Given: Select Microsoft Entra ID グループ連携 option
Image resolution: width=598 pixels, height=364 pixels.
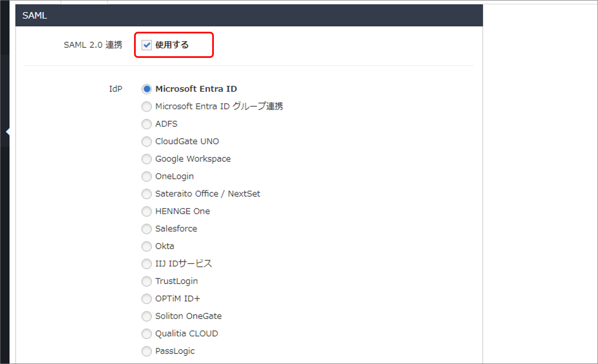Looking at the screenshot, I should 147,106.
